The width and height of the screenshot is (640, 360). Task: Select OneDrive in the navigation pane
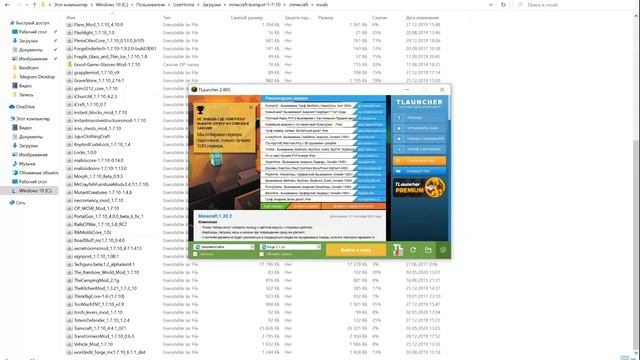coord(25,107)
